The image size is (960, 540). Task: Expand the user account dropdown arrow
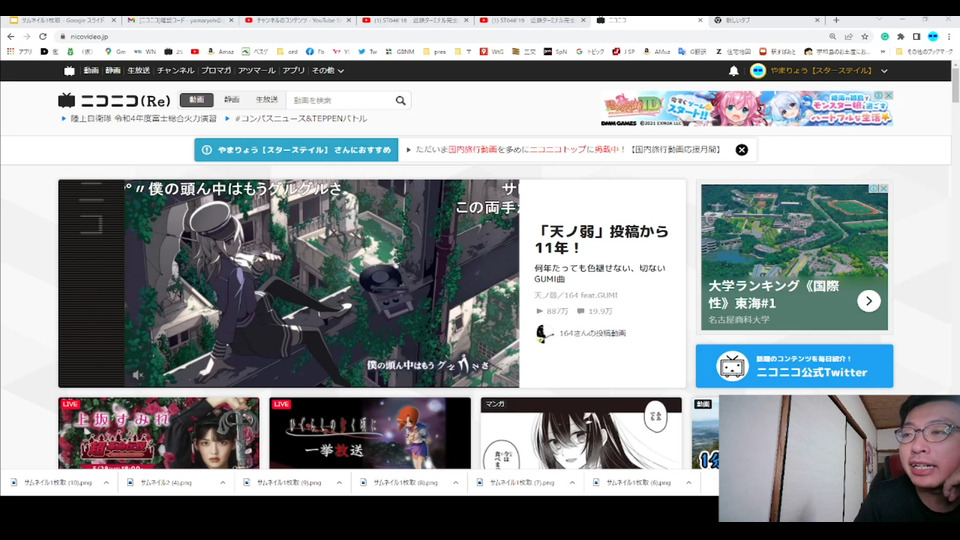pyautogui.click(x=884, y=71)
